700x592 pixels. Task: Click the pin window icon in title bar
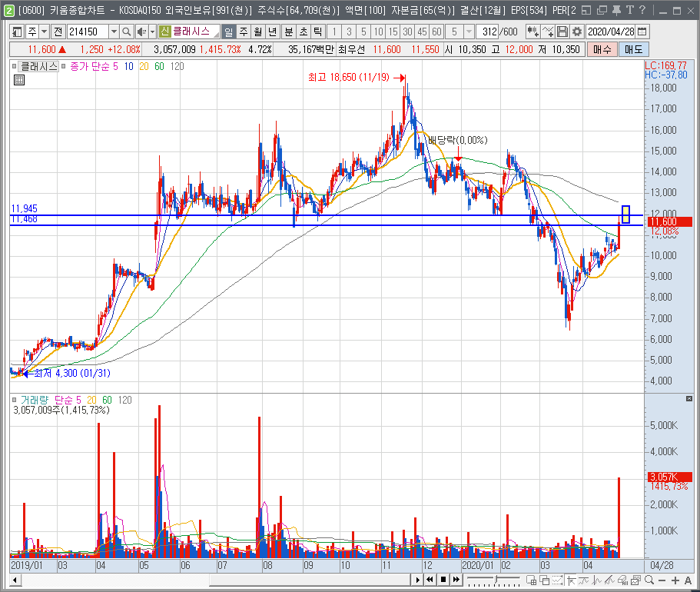point(616,10)
